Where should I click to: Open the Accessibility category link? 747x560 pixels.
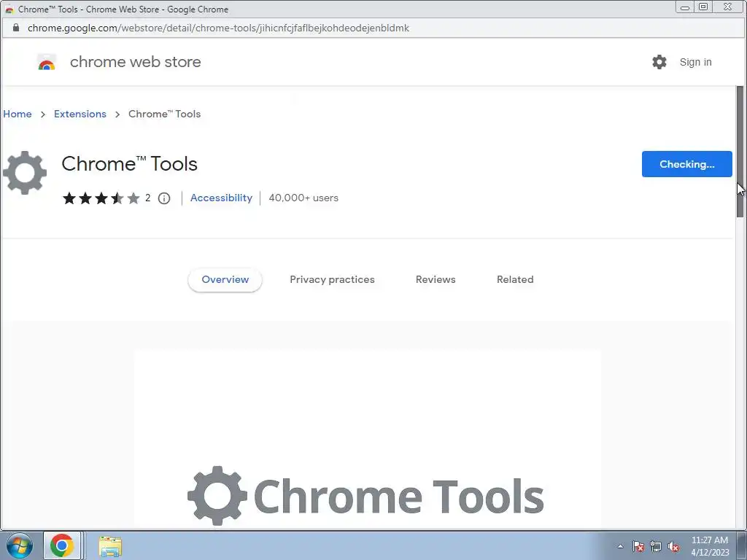(221, 198)
